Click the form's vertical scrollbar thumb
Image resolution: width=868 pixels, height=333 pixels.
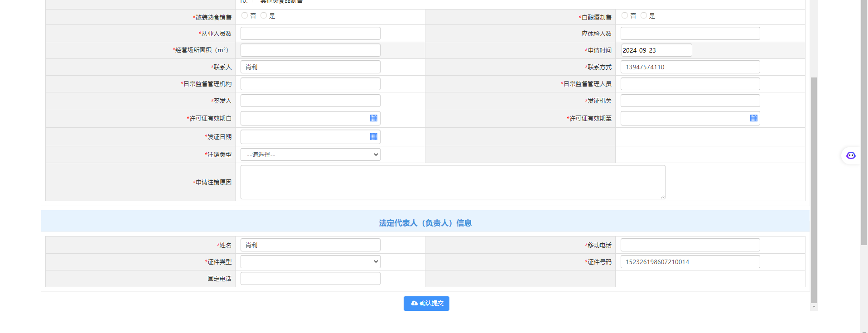tap(814, 189)
